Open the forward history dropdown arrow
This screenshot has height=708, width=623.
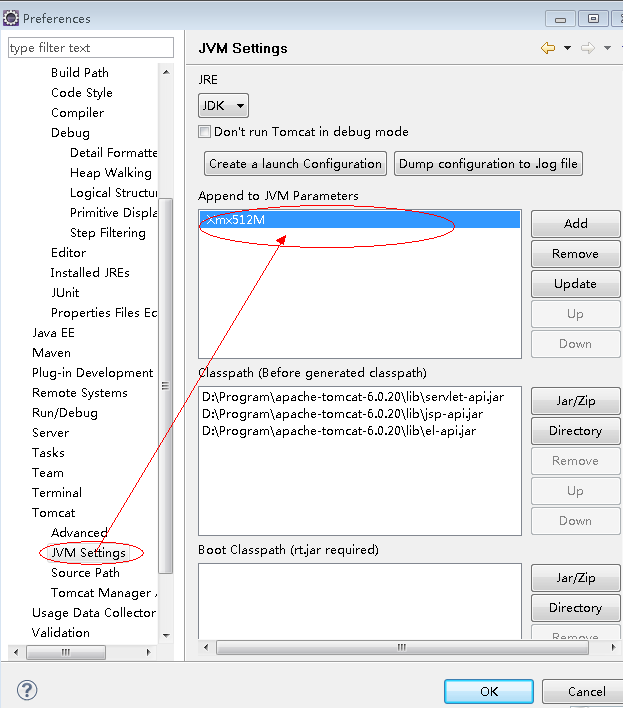pyautogui.click(x=608, y=48)
